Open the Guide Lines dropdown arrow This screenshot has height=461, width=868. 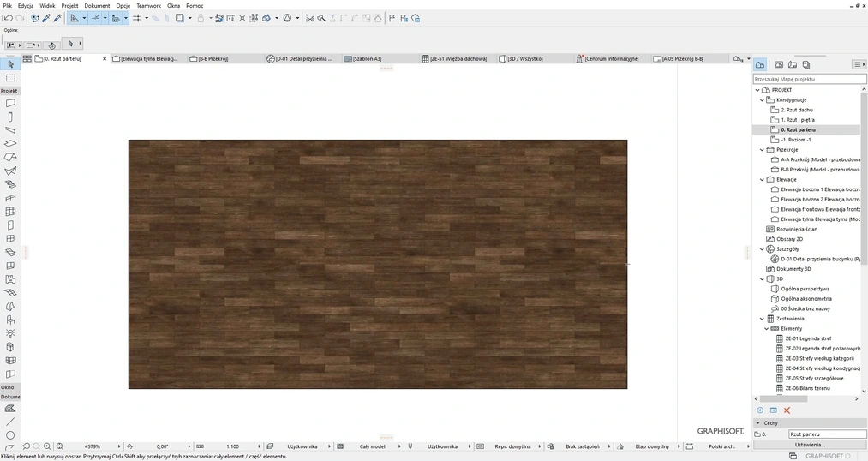point(84,18)
